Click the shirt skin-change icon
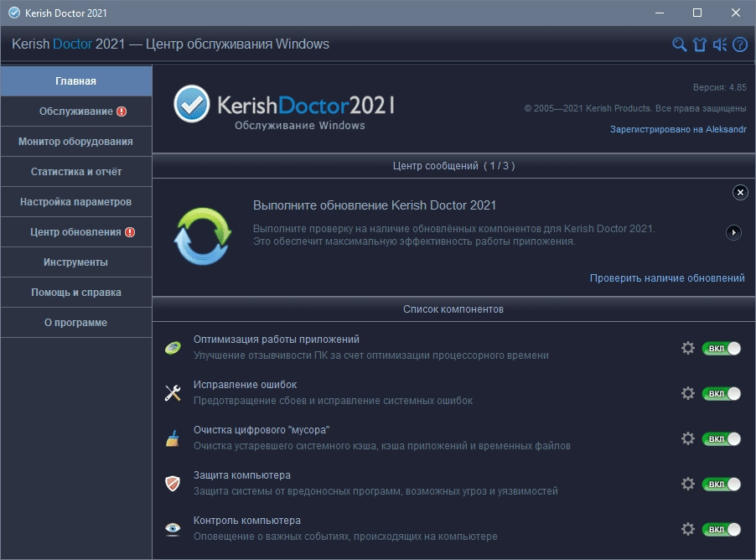 [700, 45]
